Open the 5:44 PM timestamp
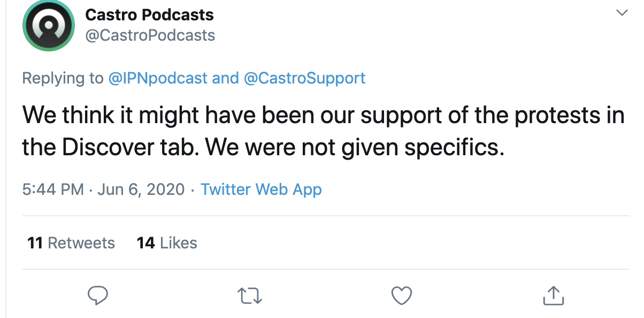Viewport: 644px width, 318px height. coord(53,190)
